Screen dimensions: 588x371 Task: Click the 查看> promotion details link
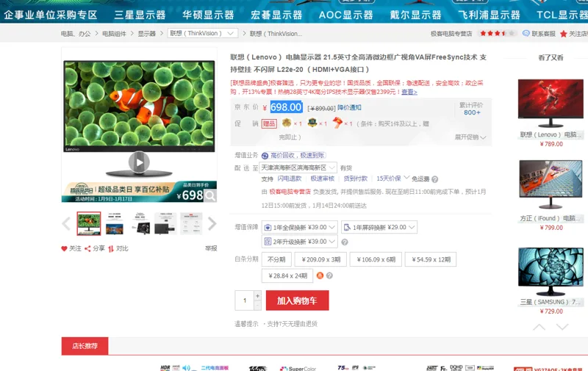[x=409, y=92]
